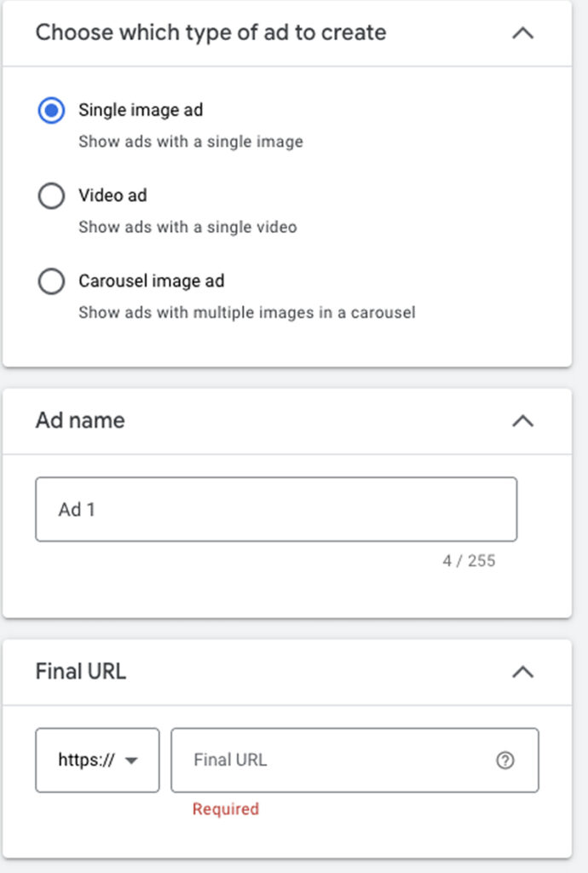
Task: Click 'Show ads with a single video' description
Action: pyautogui.click(x=187, y=228)
